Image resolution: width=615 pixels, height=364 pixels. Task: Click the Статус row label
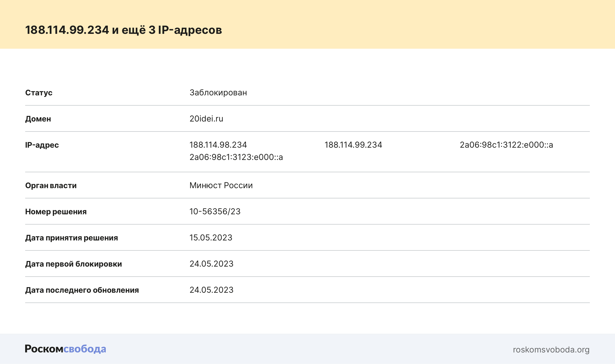tap(39, 93)
